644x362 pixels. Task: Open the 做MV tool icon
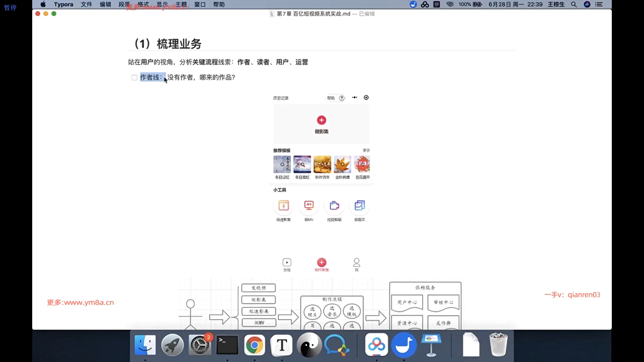click(x=309, y=205)
